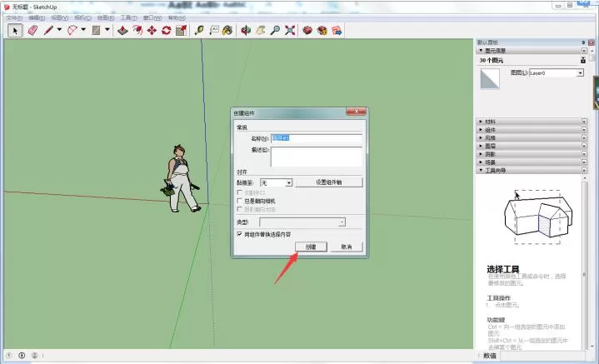
Task: Click the 创建 button
Action: [311, 247]
